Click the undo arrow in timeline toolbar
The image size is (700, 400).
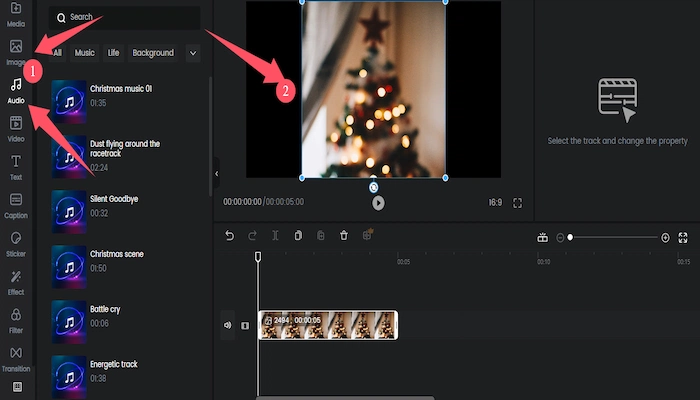pos(229,236)
